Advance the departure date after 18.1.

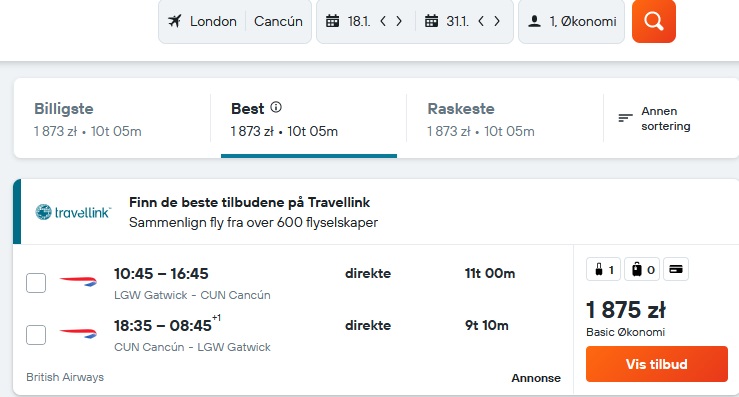click(399, 21)
